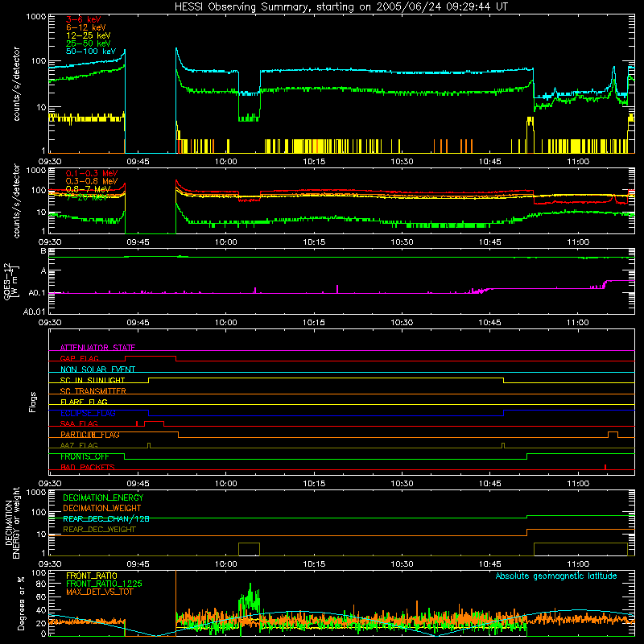Viewport: 644px width, 644px height.
Task: Select the ATTENUATOR_STATE flag label
Action: tap(97, 348)
